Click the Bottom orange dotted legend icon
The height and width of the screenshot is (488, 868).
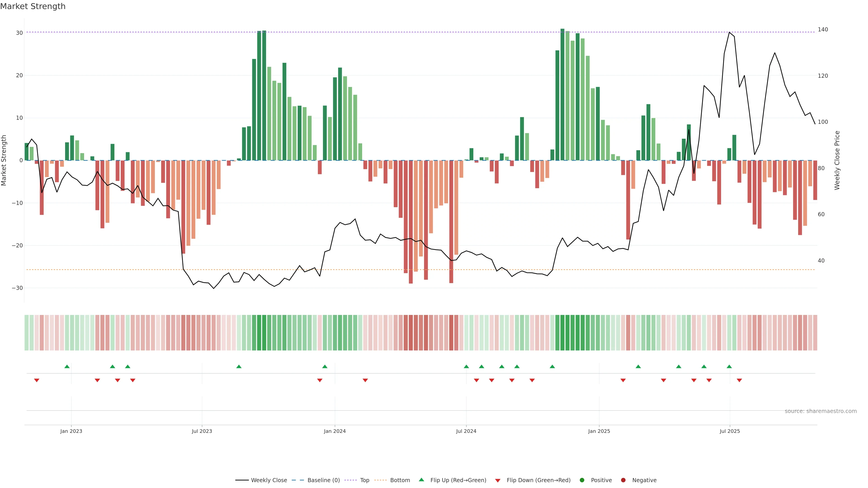pyautogui.click(x=380, y=480)
